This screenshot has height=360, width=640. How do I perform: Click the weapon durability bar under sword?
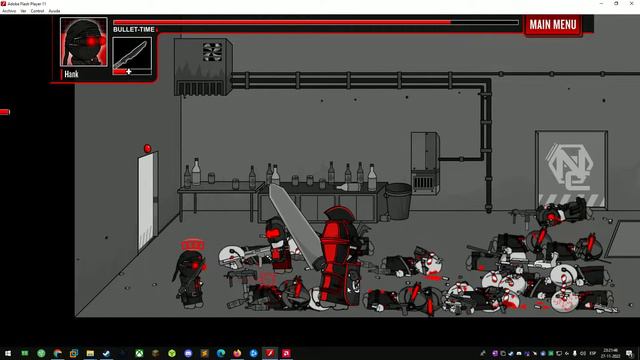(x=132, y=72)
